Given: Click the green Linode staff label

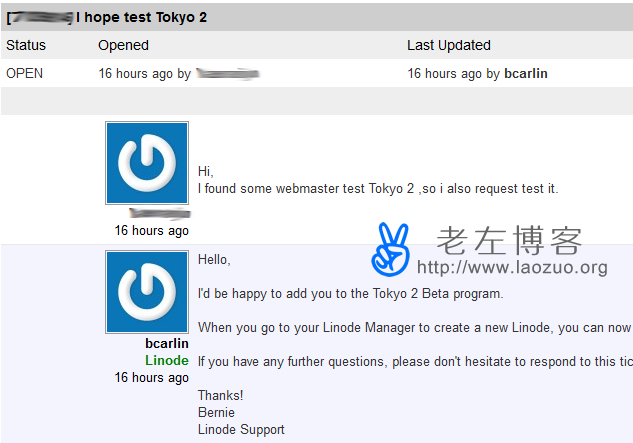Looking at the screenshot, I should (x=166, y=361).
